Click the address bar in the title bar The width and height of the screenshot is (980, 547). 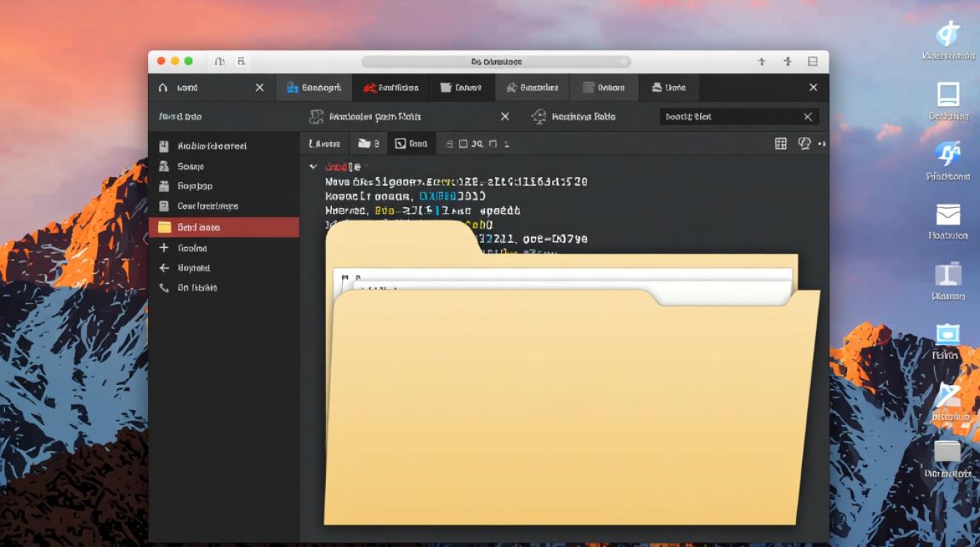point(496,62)
